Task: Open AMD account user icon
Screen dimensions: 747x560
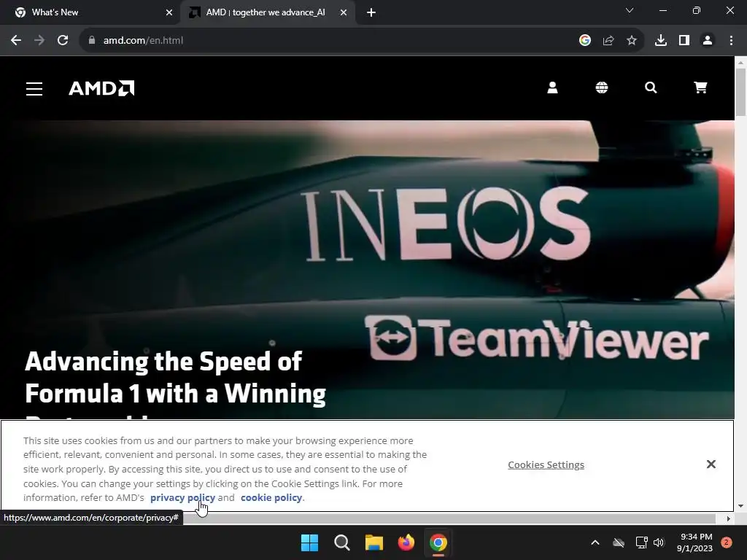Action: point(552,87)
